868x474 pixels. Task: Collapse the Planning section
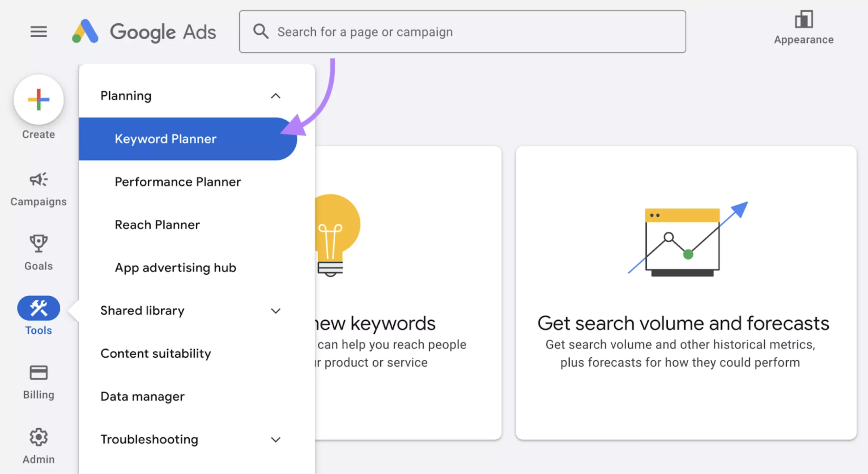(x=276, y=96)
